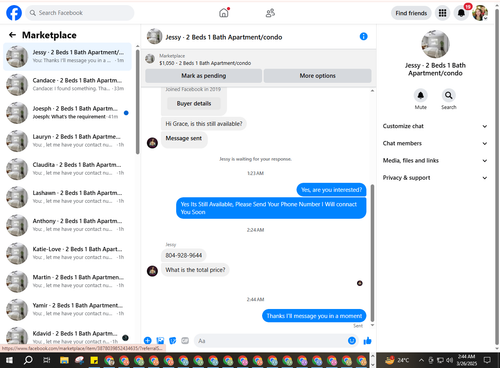Open the Windows action center icon
500x368 pixels.
487,360
